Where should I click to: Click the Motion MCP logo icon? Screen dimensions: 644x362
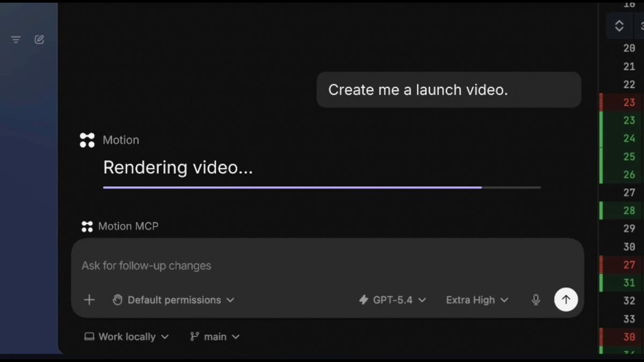click(x=87, y=226)
